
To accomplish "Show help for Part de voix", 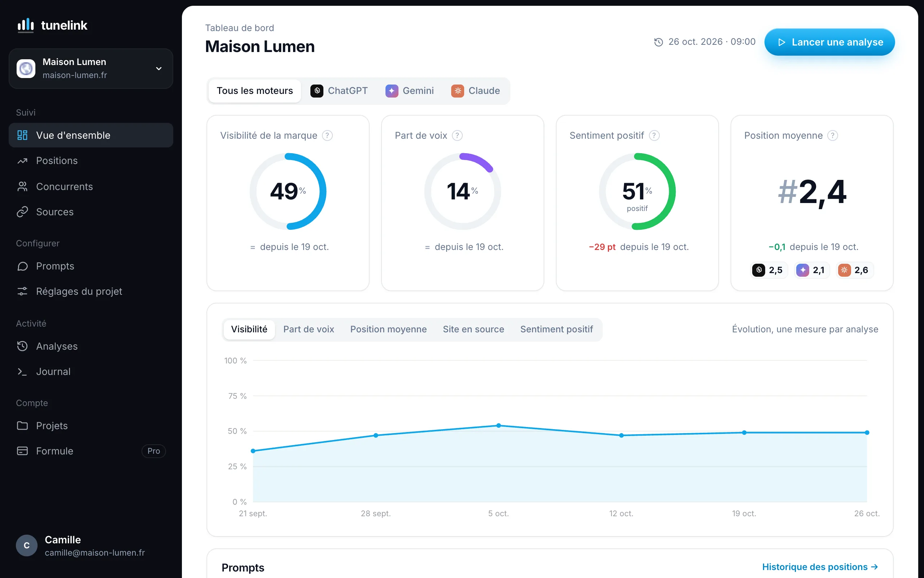I will point(457,135).
